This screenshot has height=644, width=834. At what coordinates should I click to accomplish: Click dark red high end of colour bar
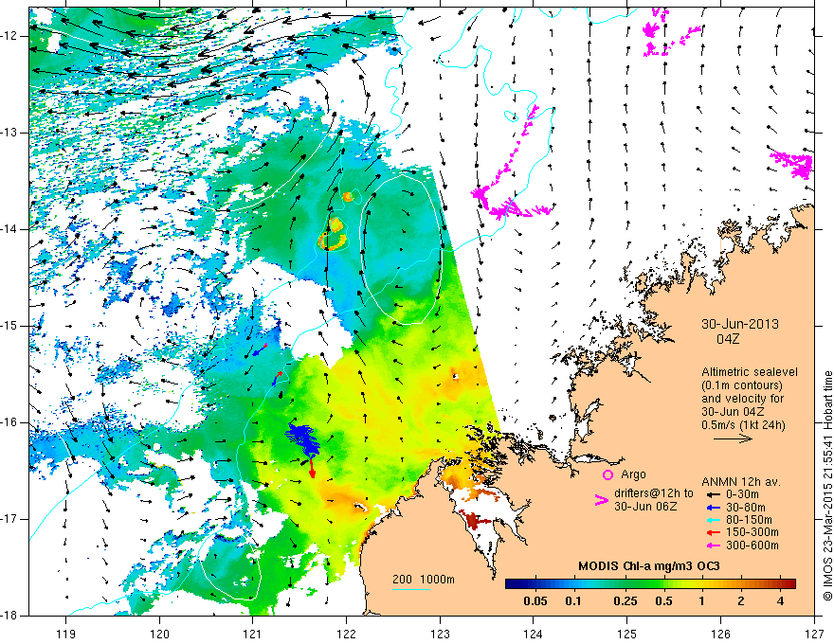[x=789, y=584]
